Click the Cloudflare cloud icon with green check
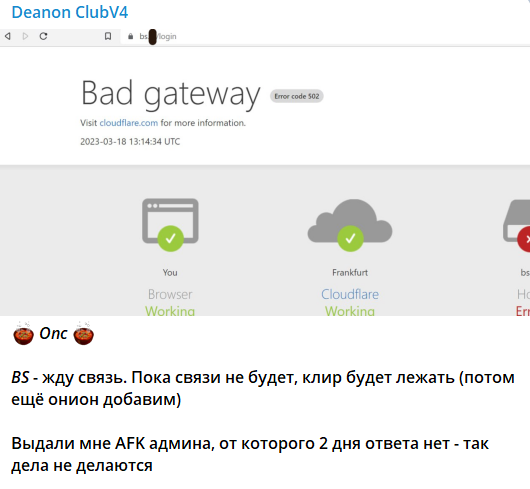Image resolution: width=530 pixels, height=489 pixels. 350,224
